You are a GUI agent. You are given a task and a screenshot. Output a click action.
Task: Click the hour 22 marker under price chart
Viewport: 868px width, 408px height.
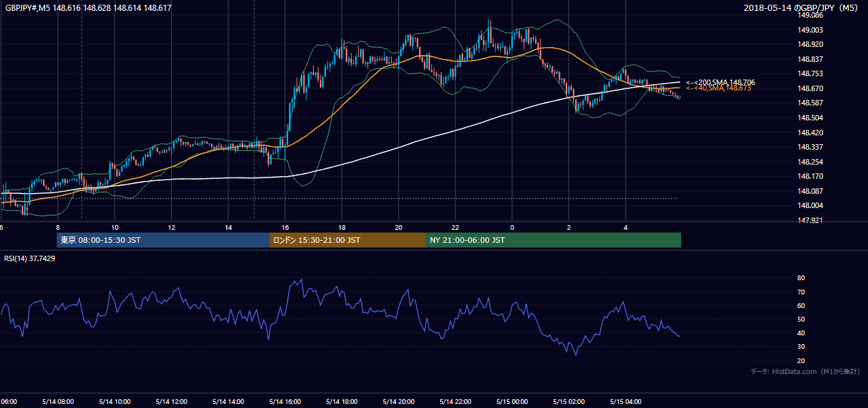point(455,227)
